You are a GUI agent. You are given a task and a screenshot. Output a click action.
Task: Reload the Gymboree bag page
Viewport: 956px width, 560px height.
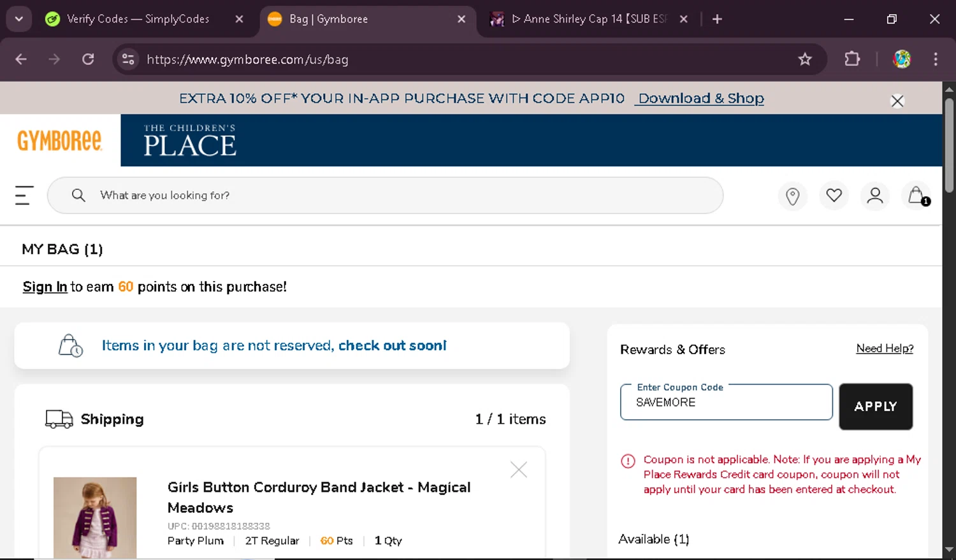[88, 59]
